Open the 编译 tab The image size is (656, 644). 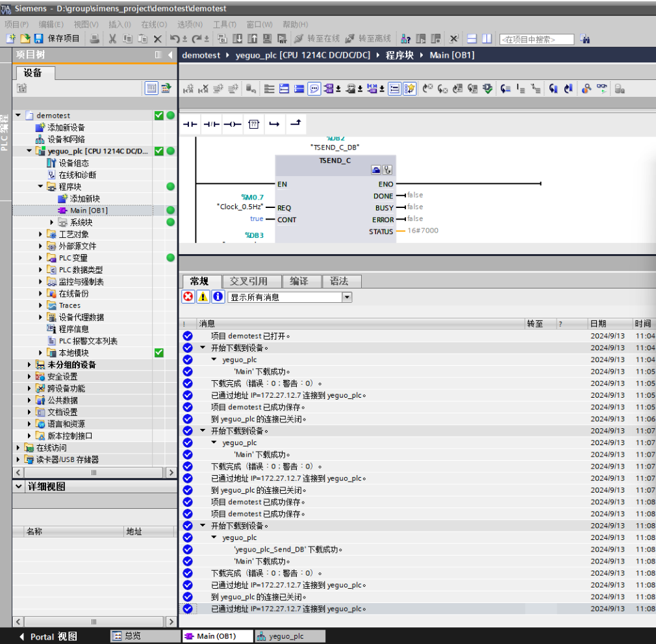(x=299, y=281)
